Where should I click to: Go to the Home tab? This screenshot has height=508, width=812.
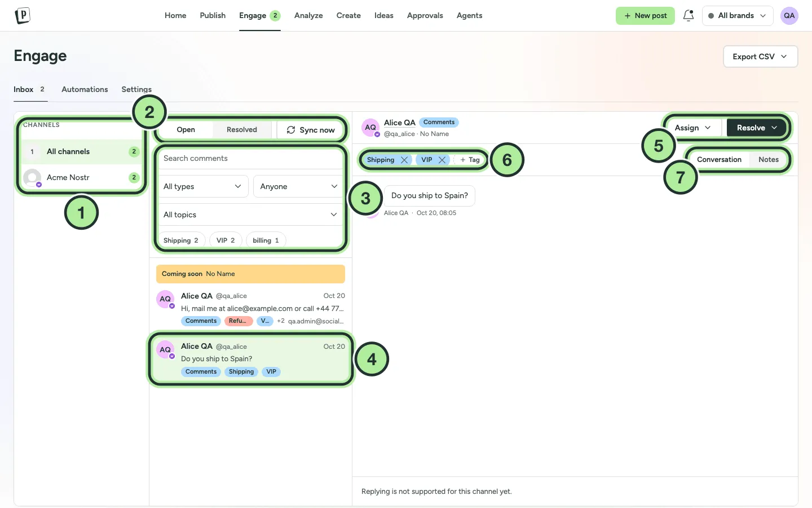175,16
